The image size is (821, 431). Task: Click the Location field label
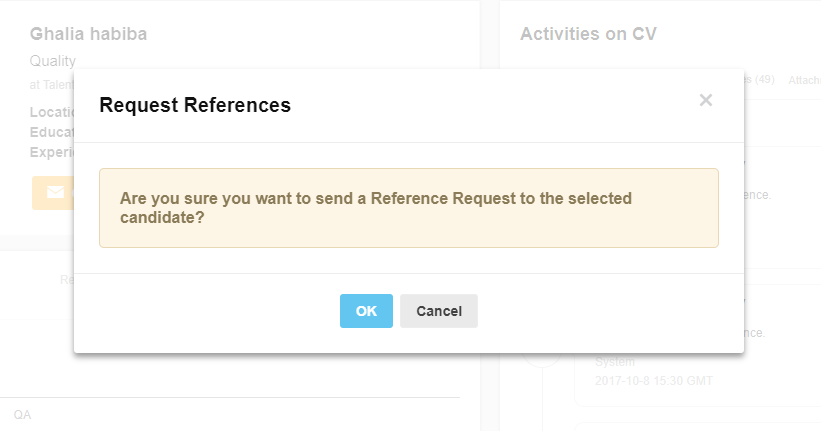pos(52,112)
